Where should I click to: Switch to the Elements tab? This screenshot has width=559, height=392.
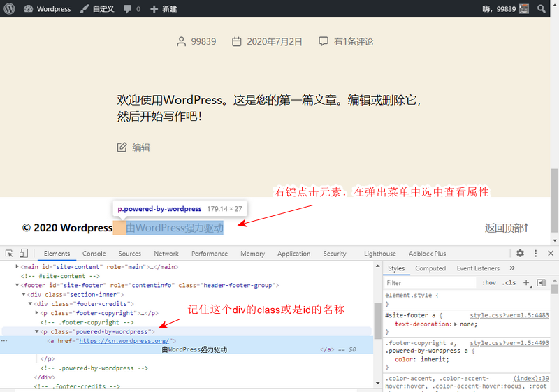point(57,254)
